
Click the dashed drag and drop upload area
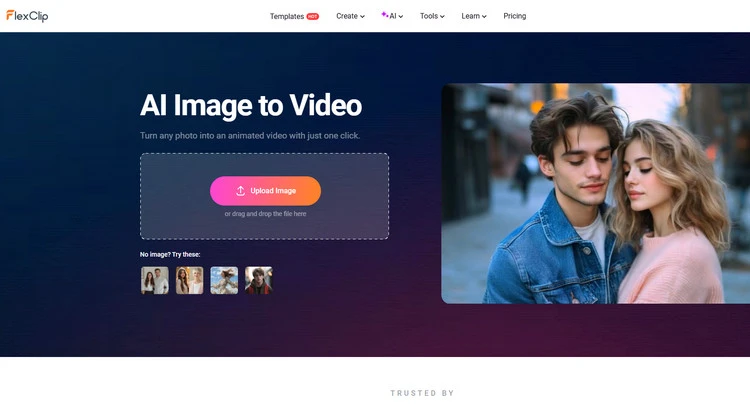[265, 196]
